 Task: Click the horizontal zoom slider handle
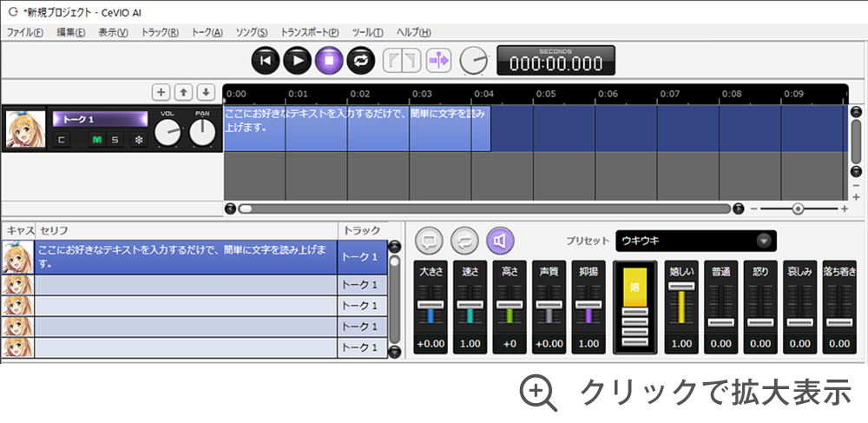click(x=798, y=208)
